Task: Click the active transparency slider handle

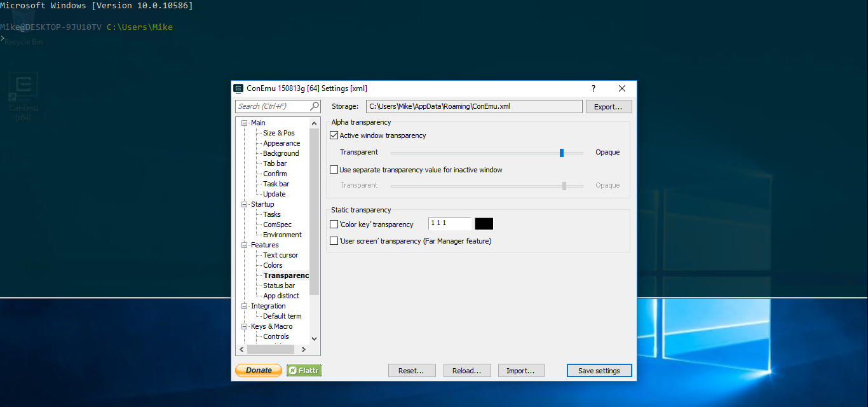Action: (562, 153)
